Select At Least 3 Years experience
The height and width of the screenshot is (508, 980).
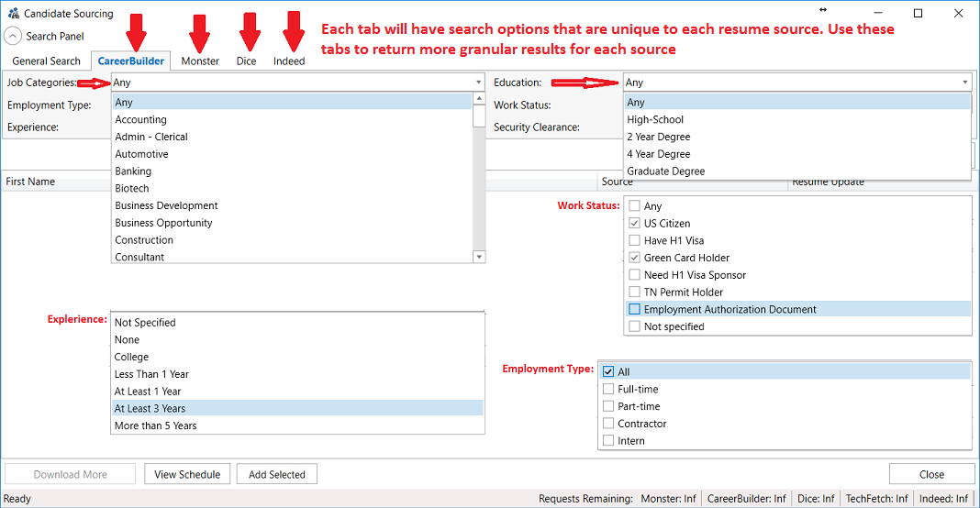(x=297, y=408)
